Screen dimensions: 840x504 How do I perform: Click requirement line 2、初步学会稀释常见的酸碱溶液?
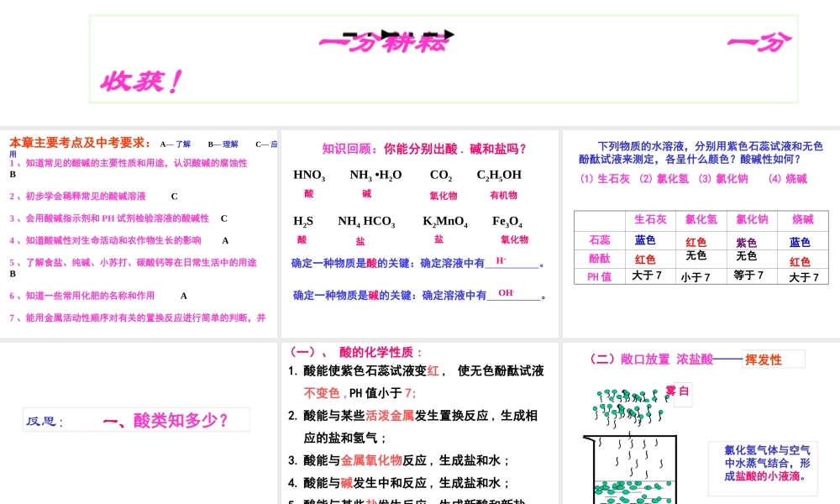tap(77, 196)
